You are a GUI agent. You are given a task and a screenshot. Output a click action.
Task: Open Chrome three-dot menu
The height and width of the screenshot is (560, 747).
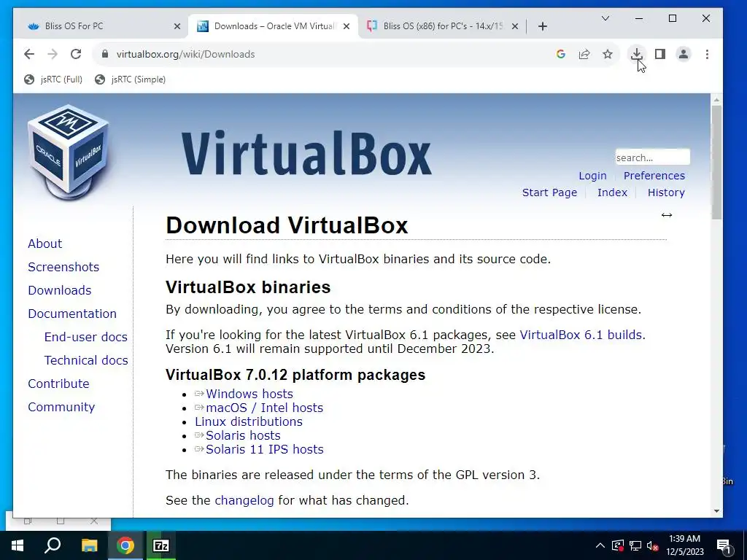tap(707, 54)
